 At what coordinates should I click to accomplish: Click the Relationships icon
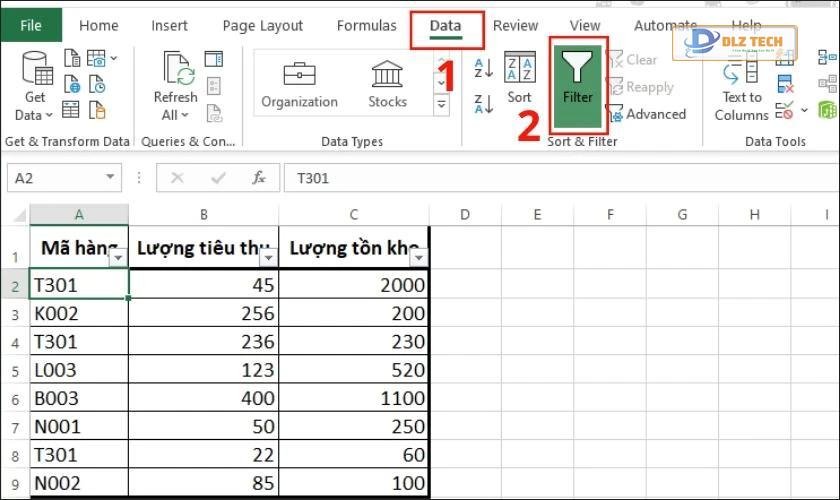[827, 84]
